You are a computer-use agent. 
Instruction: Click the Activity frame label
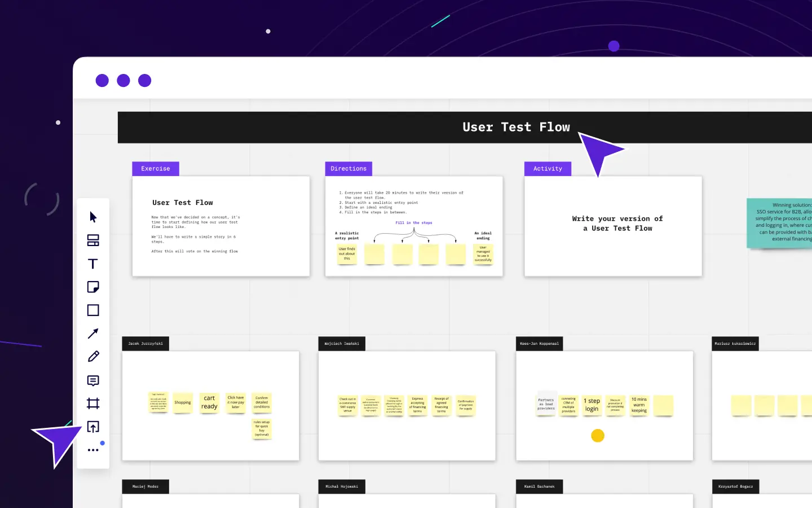pyautogui.click(x=548, y=169)
